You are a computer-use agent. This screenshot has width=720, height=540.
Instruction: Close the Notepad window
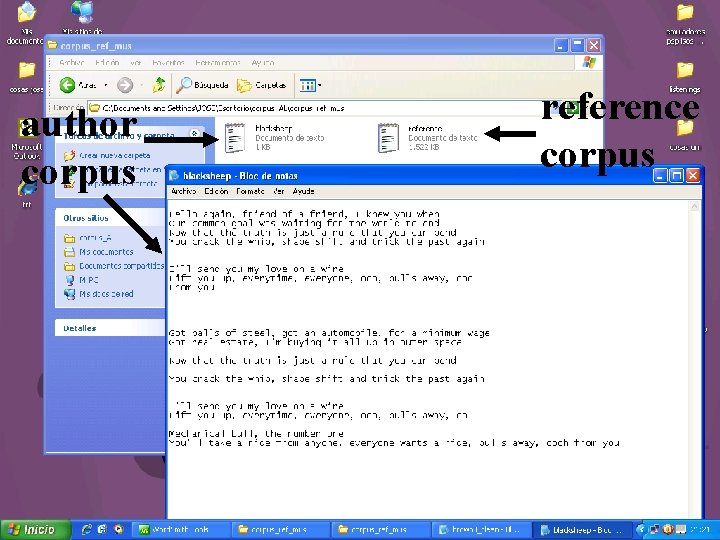693,175
